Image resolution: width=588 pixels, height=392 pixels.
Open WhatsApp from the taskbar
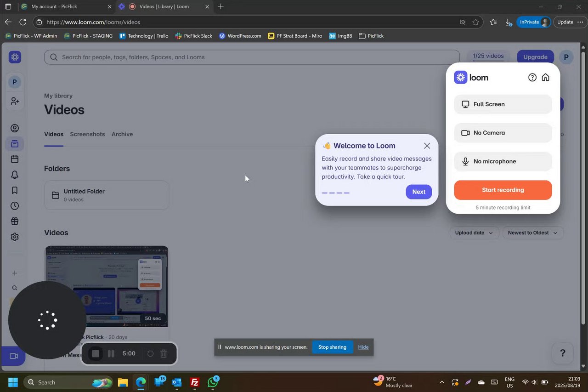213,382
